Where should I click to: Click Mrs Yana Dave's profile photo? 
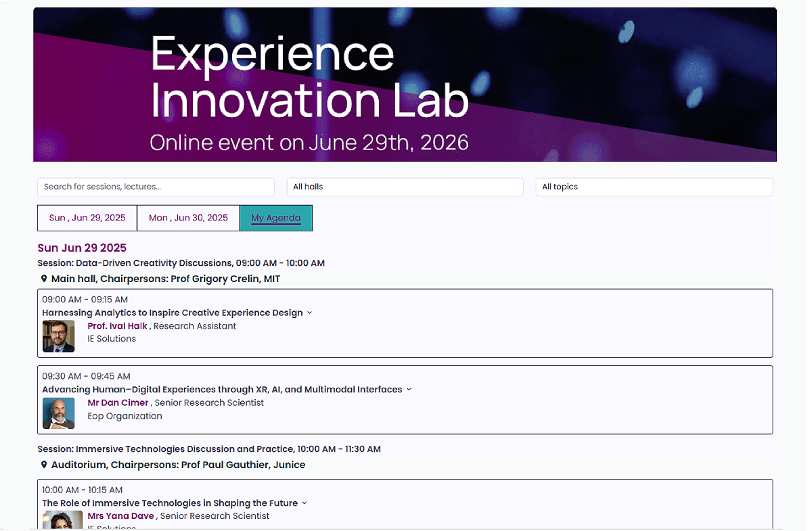[58, 520]
